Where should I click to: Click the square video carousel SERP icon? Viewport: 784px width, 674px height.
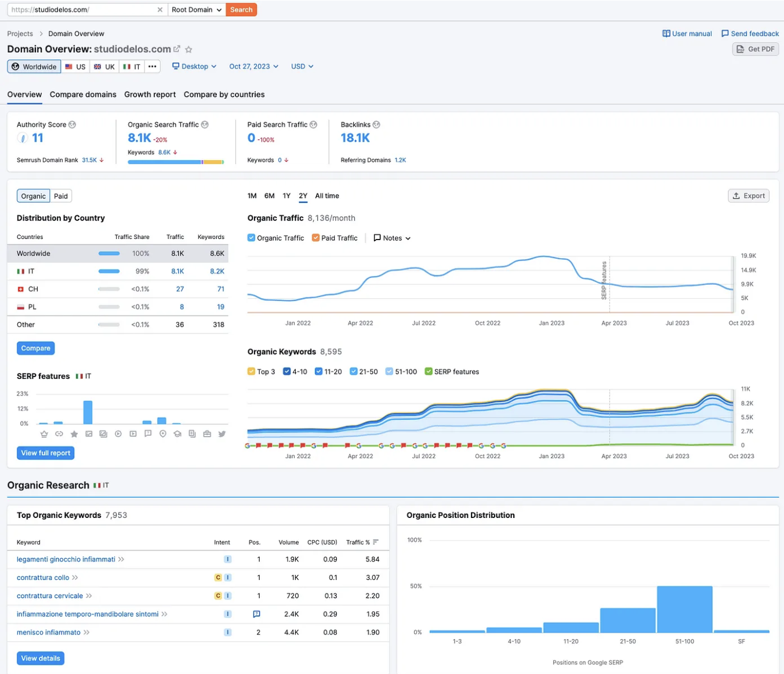coord(133,434)
